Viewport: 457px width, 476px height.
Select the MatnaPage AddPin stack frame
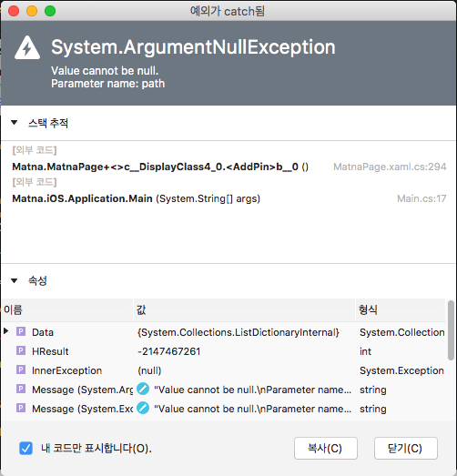(x=160, y=167)
